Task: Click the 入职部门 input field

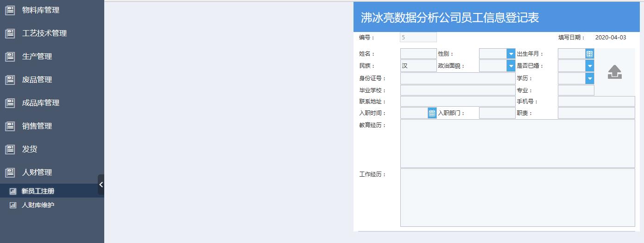Action: 497,113
